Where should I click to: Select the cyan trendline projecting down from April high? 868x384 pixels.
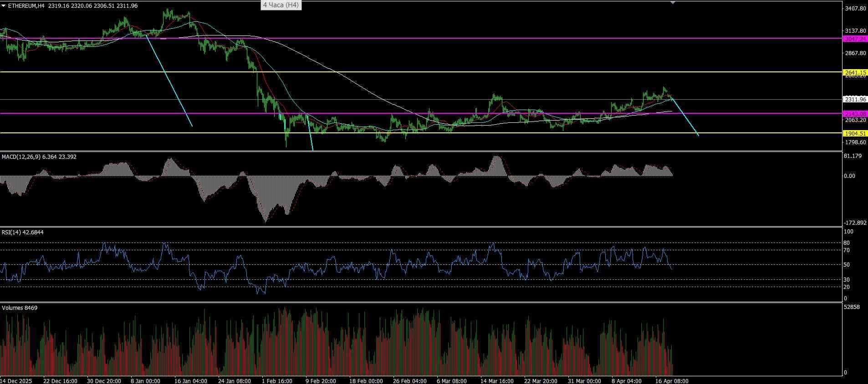point(685,116)
